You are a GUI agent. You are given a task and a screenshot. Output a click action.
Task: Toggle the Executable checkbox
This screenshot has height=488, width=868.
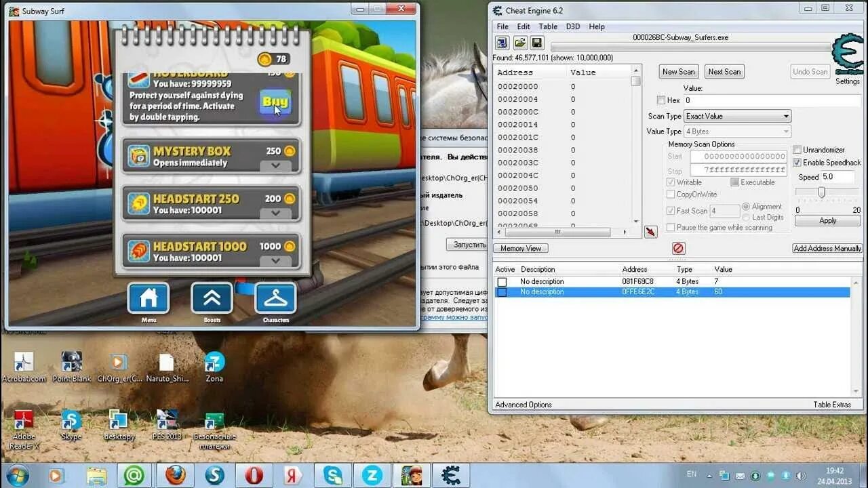coord(734,182)
